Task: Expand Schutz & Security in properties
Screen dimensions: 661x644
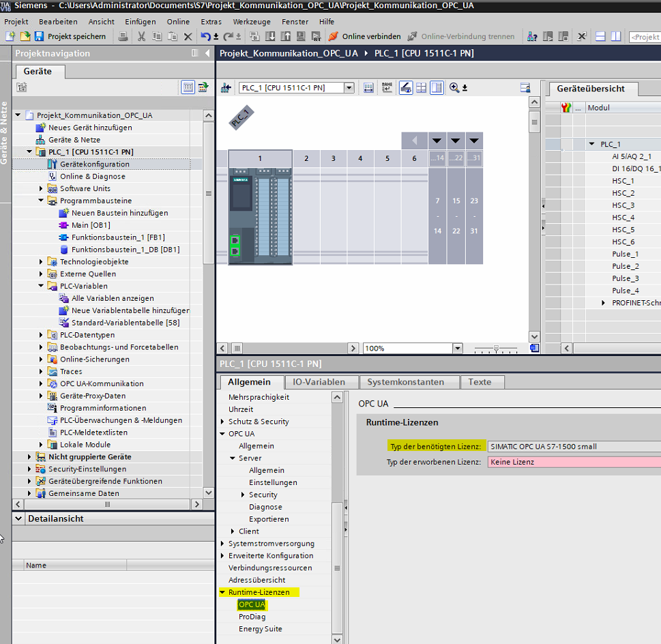Action: [222, 422]
